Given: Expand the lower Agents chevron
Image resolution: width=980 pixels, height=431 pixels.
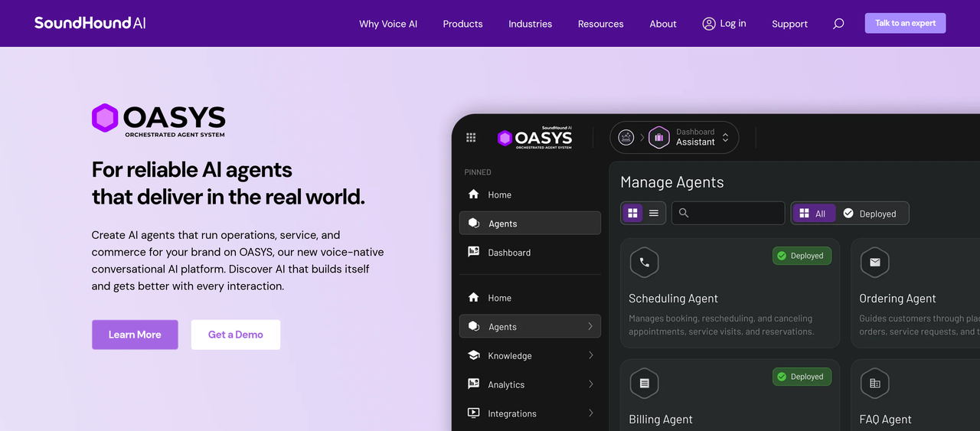Looking at the screenshot, I should pos(590,326).
